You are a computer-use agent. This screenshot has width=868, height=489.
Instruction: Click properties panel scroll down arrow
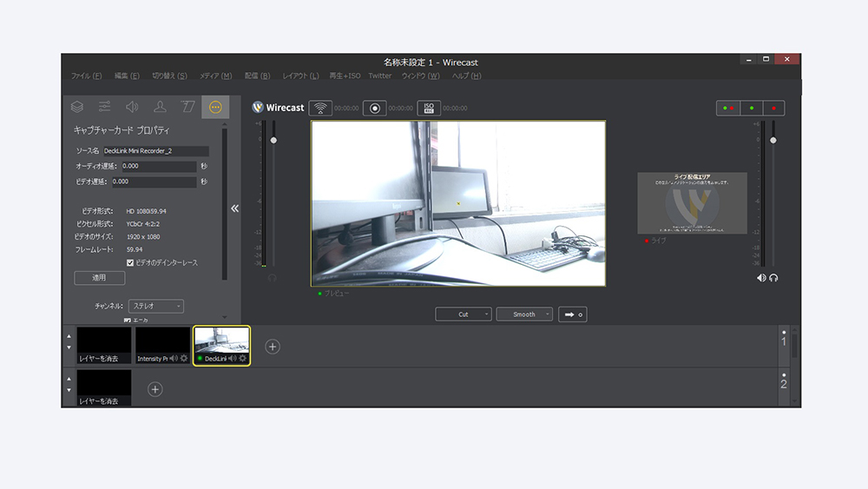[225, 317]
